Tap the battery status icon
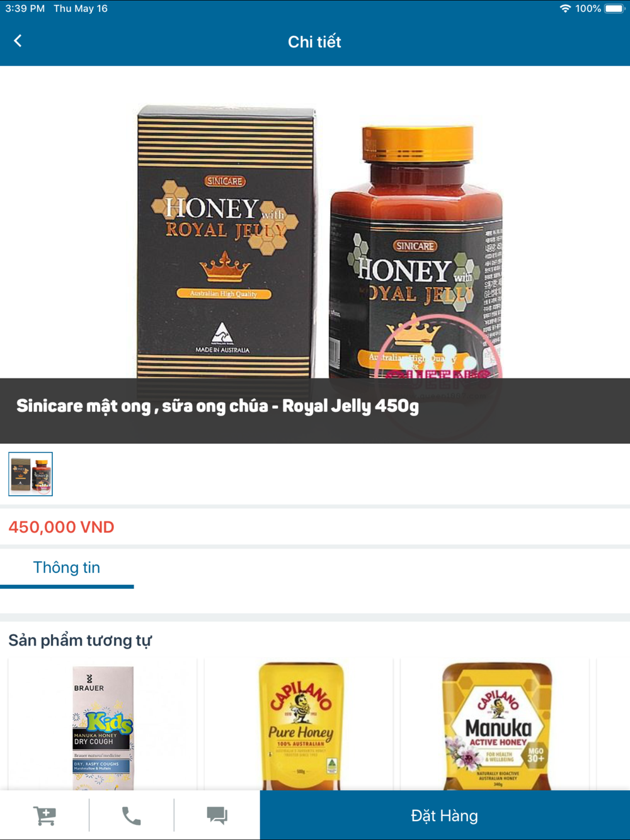Image resolution: width=630 pixels, height=840 pixels. click(614, 9)
